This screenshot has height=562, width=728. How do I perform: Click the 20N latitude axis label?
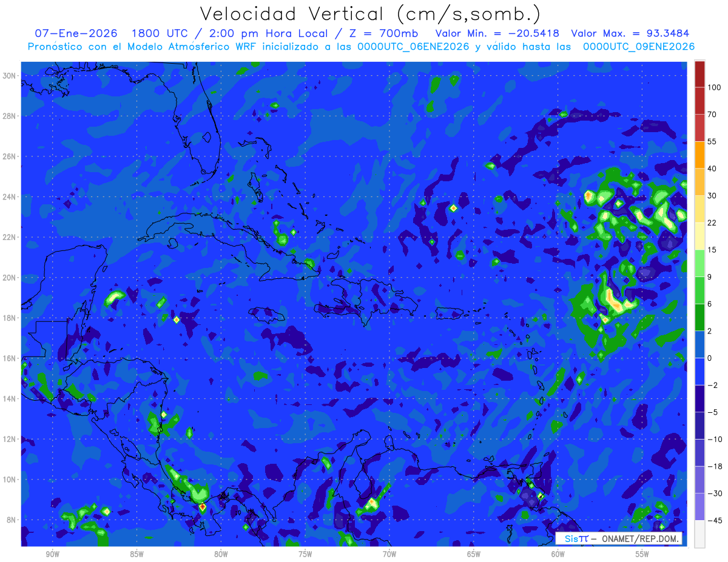pyautogui.click(x=9, y=278)
